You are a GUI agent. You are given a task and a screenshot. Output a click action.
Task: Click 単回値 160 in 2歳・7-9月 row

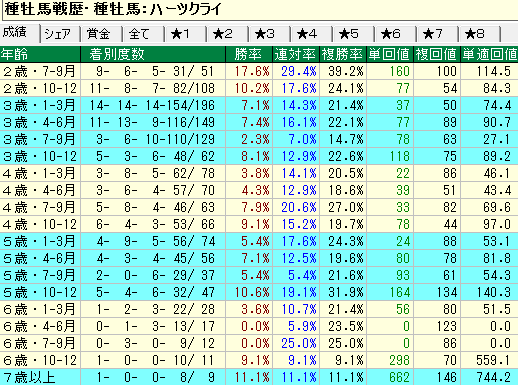pos(390,71)
